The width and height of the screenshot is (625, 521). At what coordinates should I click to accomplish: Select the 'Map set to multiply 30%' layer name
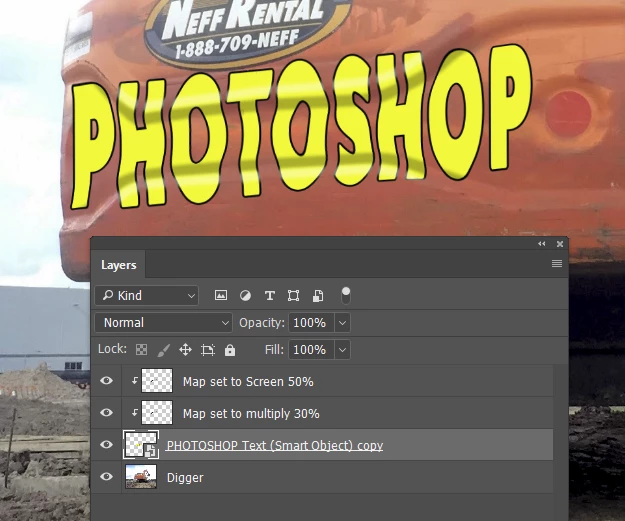(251, 413)
